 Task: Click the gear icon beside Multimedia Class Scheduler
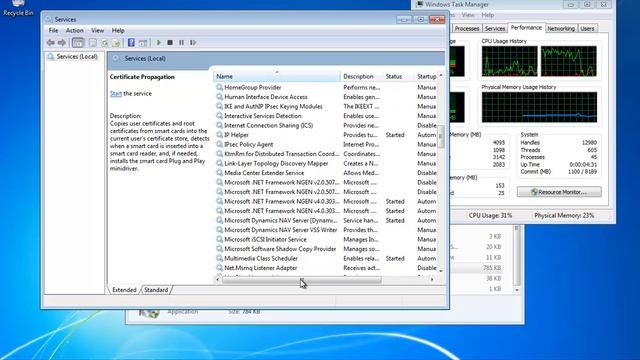220,258
